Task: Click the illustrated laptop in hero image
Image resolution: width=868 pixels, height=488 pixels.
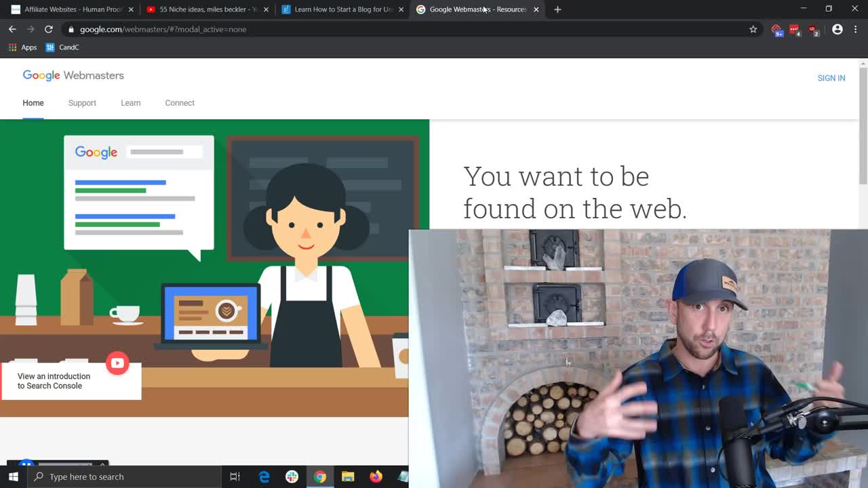Action: [x=211, y=316]
